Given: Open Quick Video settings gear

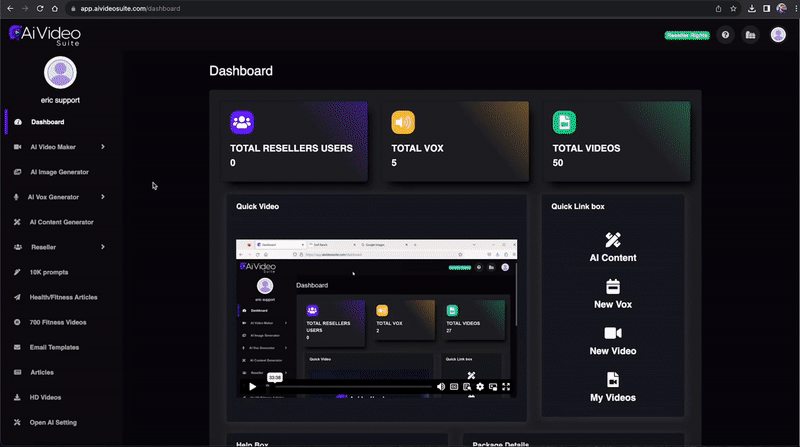Looking at the screenshot, I should click(x=480, y=387).
